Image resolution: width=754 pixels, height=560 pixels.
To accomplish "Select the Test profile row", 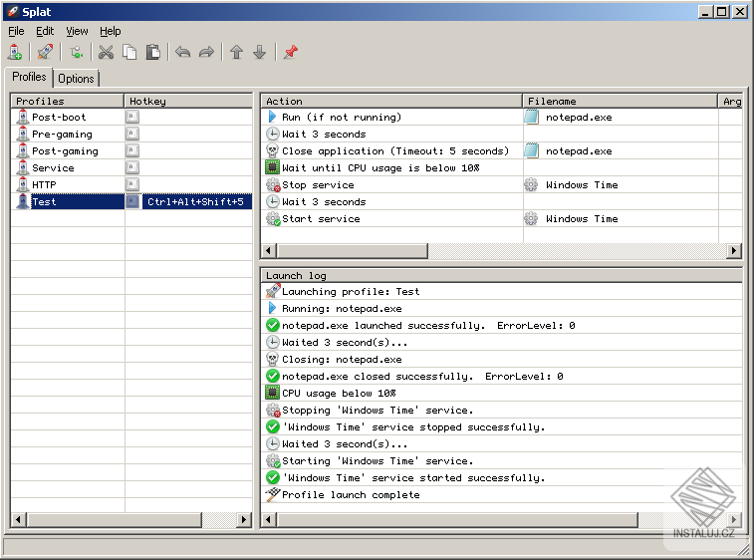I will pyautogui.click(x=131, y=201).
